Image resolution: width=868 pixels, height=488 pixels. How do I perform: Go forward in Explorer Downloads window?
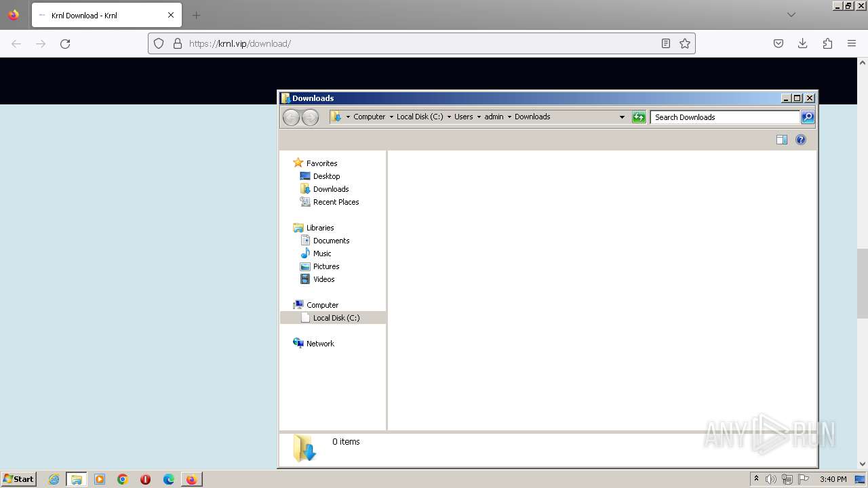310,117
